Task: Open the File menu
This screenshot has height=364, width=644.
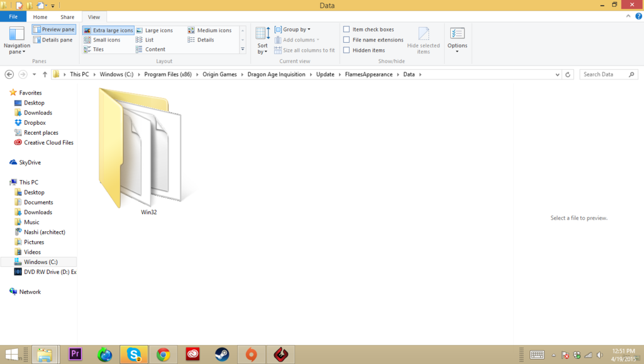Action: coord(13,16)
